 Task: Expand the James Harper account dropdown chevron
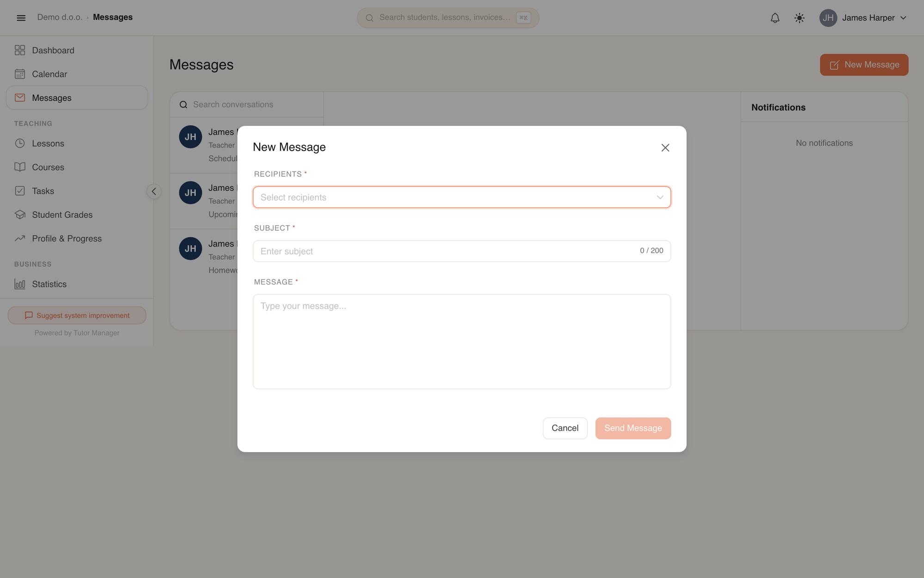pyautogui.click(x=903, y=18)
